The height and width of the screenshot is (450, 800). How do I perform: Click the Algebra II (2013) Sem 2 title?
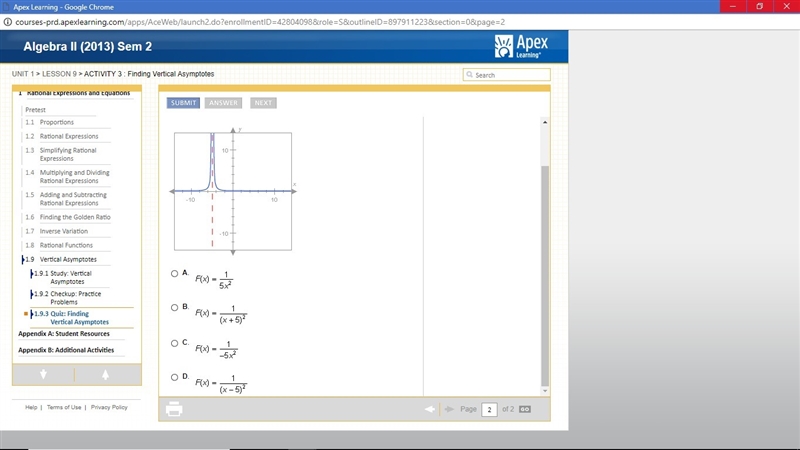pos(88,46)
